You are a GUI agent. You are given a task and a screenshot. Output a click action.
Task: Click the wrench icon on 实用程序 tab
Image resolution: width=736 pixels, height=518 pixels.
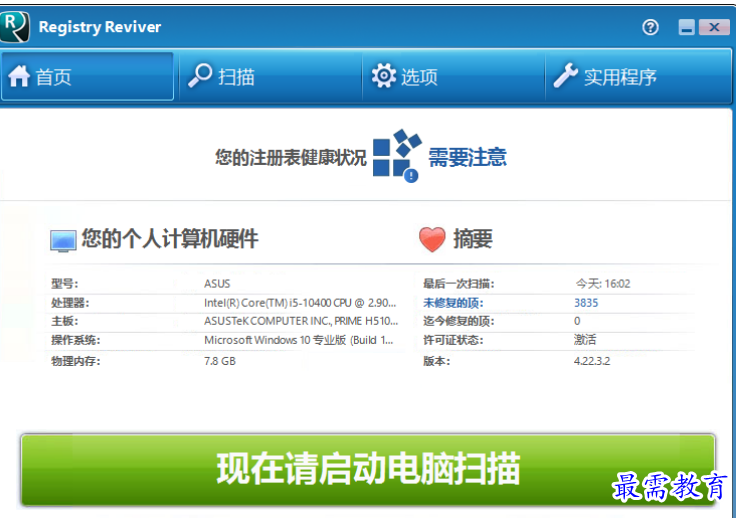[x=565, y=76]
